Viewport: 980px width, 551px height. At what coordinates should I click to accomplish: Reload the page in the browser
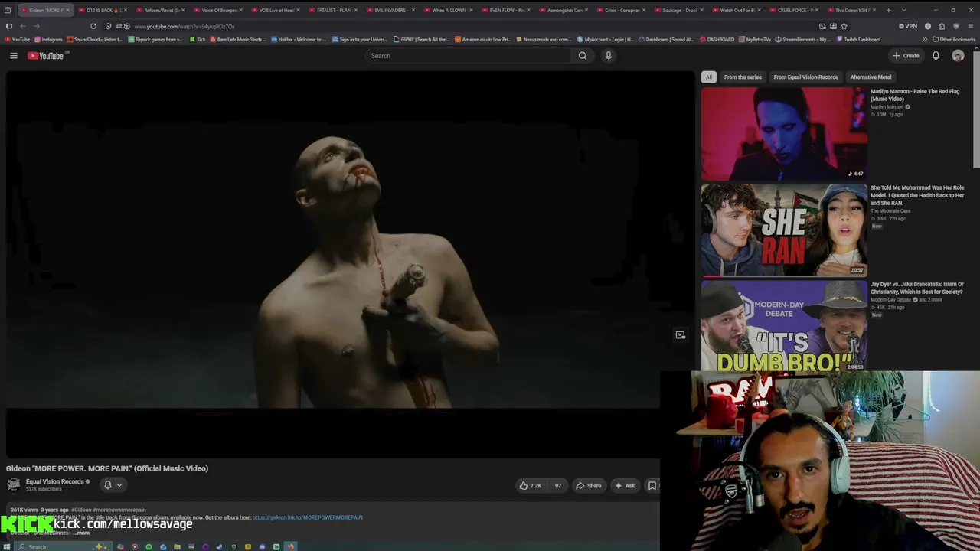pyautogui.click(x=93, y=26)
